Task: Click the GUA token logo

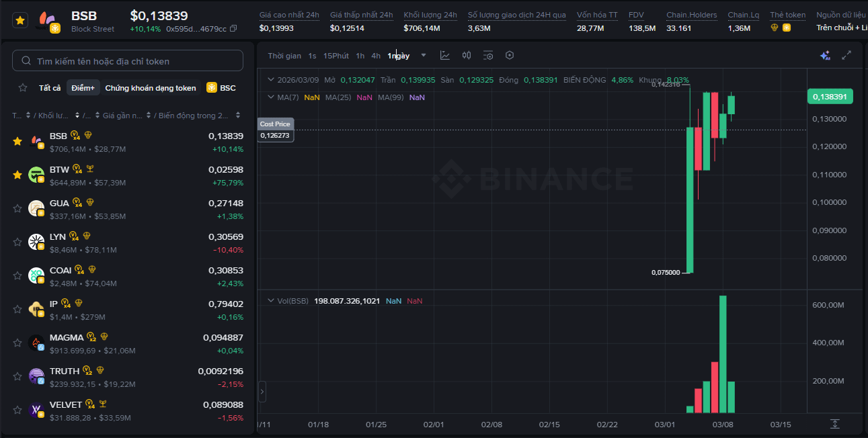Action: coord(36,208)
